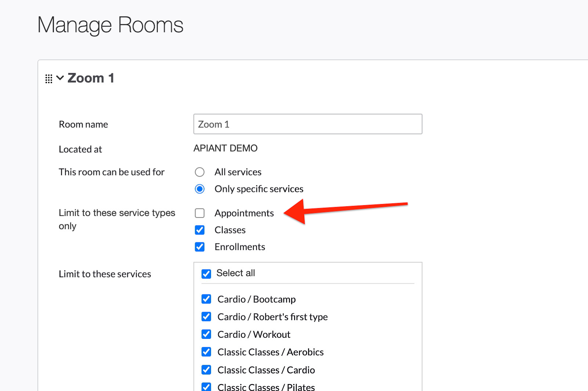Viewport: 588px width, 391px height.
Task: Click the Select all label text
Action: pyautogui.click(x=236, y=273)
